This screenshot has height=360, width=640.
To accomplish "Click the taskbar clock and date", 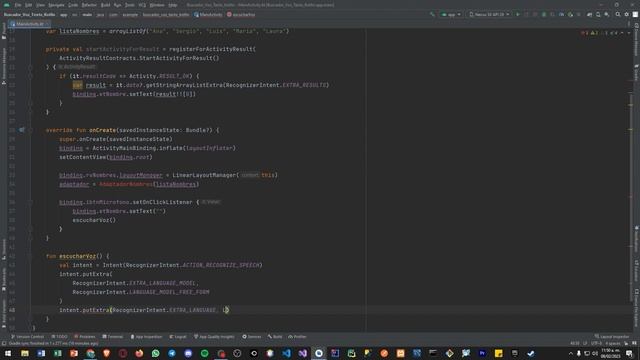I will coord(610,353).
